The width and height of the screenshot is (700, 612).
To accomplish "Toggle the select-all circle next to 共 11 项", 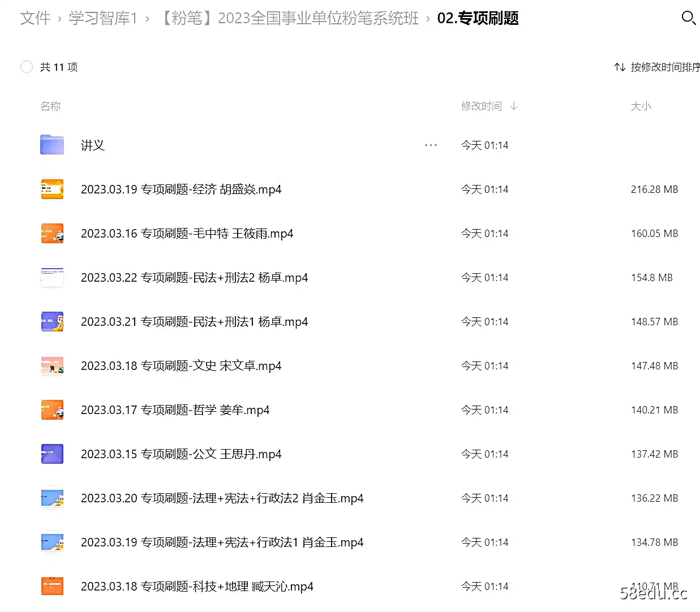I will pyautogui.click(x=27, y=67).
